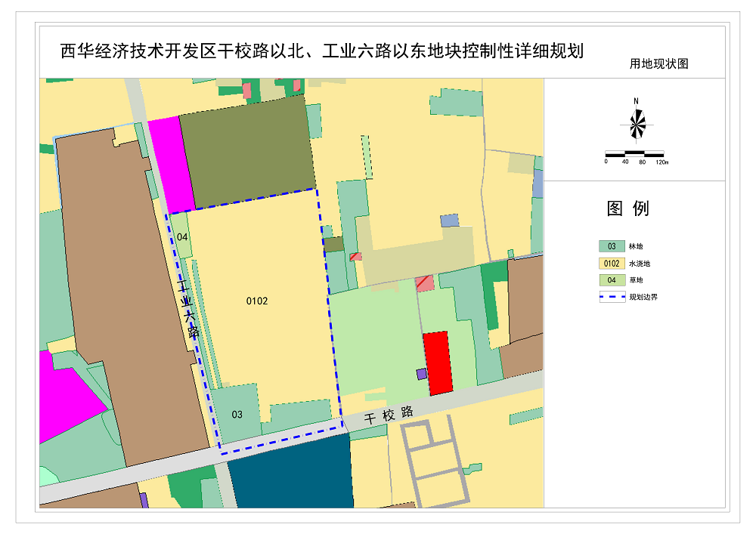Click the 0102 label inside the planning area
756x534 pixels.
point(257,301)
